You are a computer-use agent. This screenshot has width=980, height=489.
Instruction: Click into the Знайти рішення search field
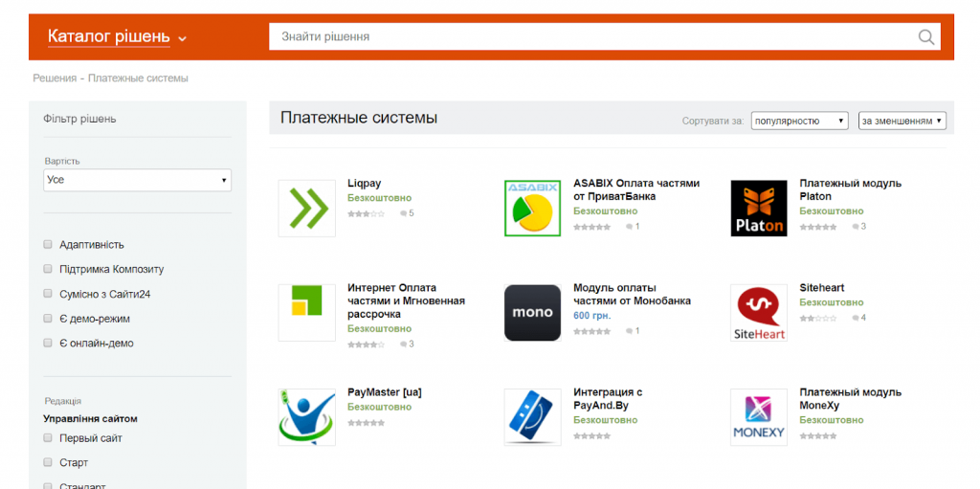coord(592,37)
